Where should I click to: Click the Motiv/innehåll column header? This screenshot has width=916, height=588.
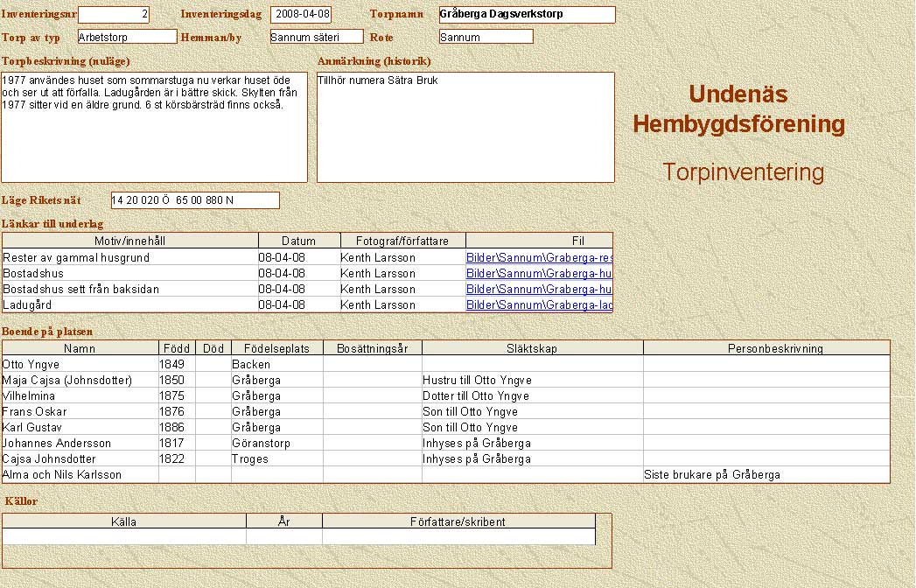coord(130,241)
